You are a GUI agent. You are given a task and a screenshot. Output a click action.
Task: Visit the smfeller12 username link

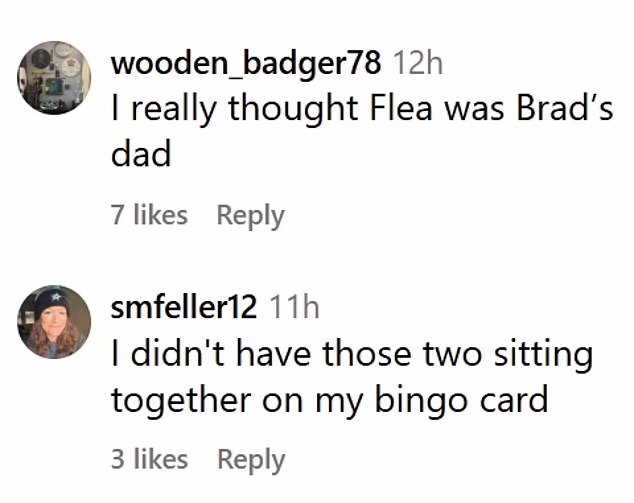click(x=183, y=308)
